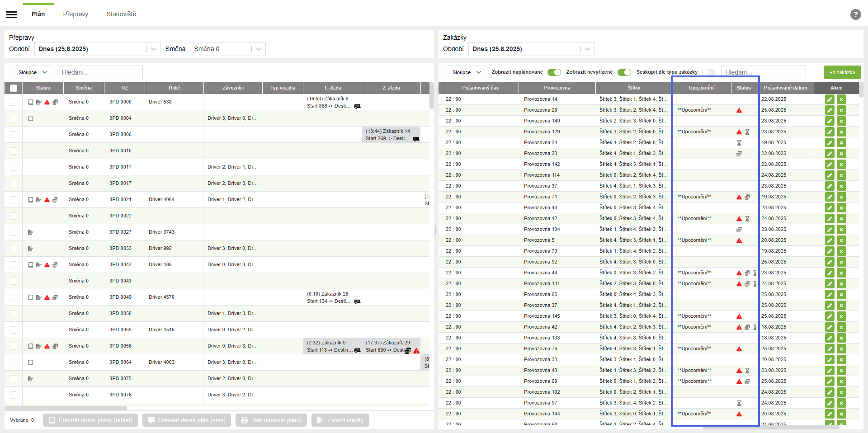The width and height of the screenshot is (868, 433).
Task: Edit the Provozovna 14 order with pencil
Action: pyautogui.click(x=830, y=99)
